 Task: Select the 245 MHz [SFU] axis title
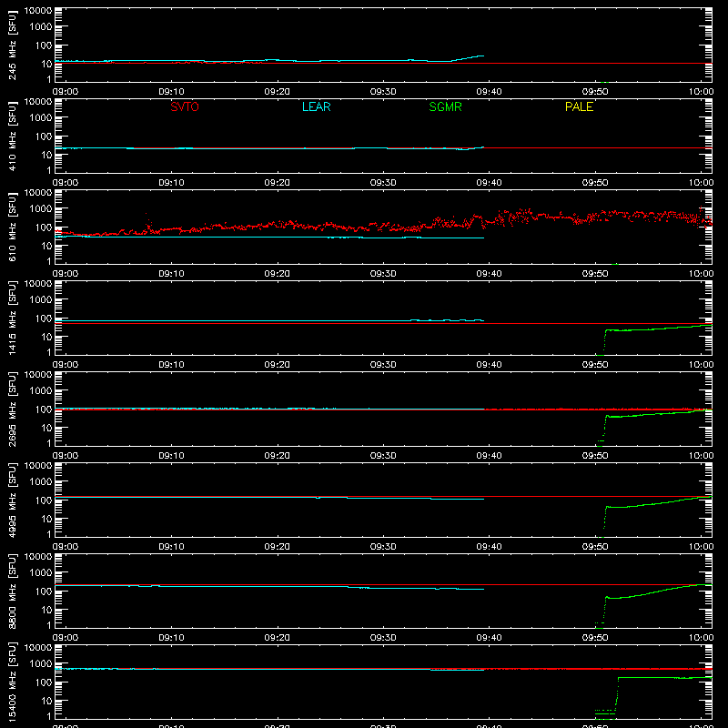pos(13,45)
